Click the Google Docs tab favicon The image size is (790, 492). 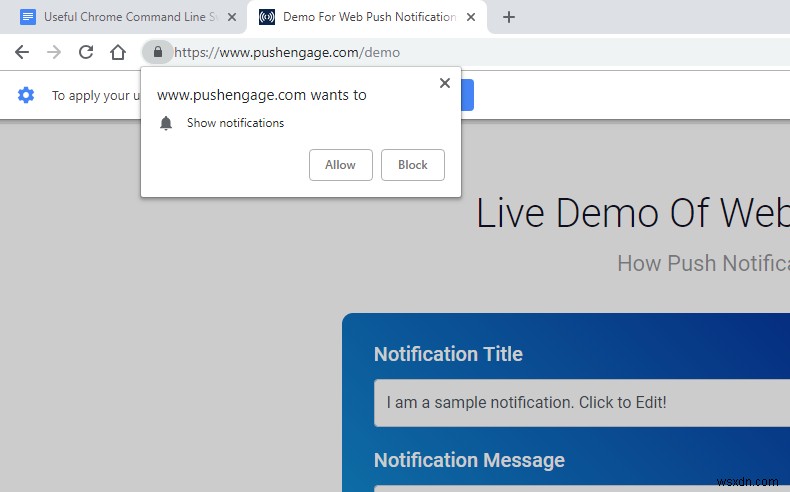[x=28, y=17]
